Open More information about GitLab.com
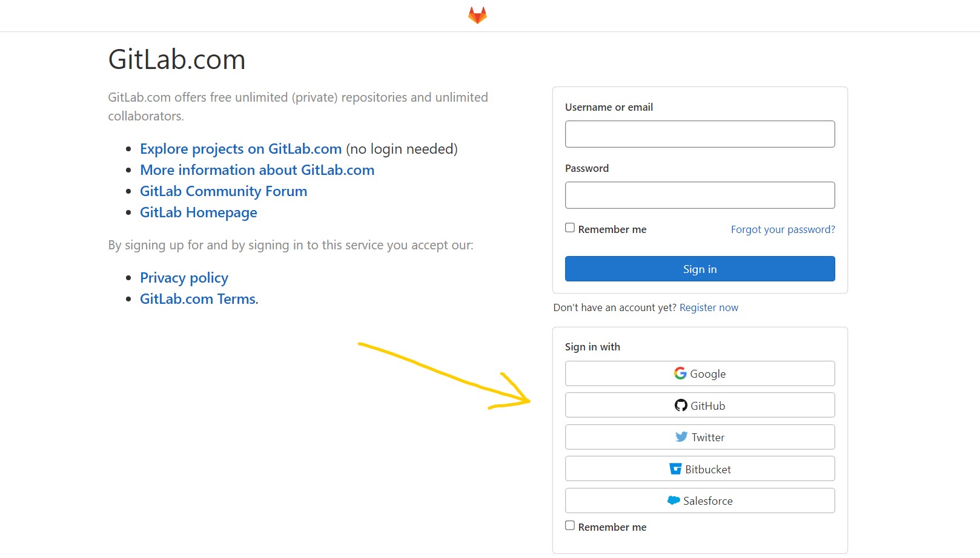Screen dimensions: 980x558 tap(257, 170)
